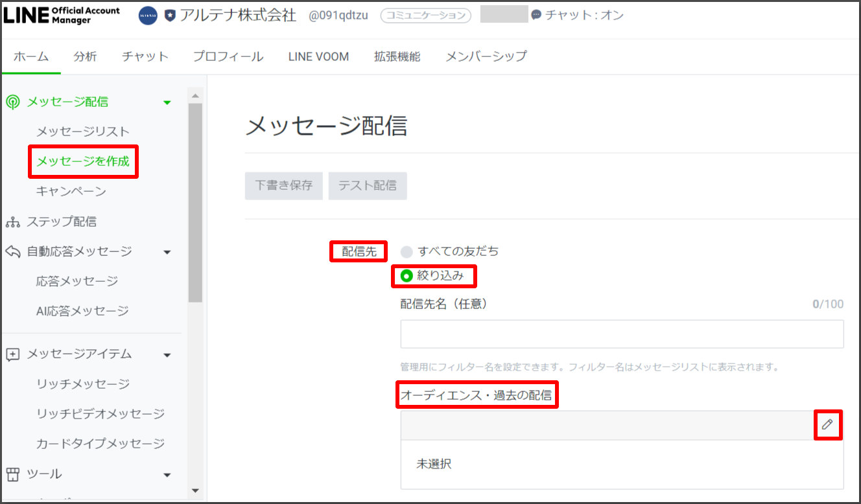
Task: Go to the プロフィール tab
Action: tap(228, 56)
